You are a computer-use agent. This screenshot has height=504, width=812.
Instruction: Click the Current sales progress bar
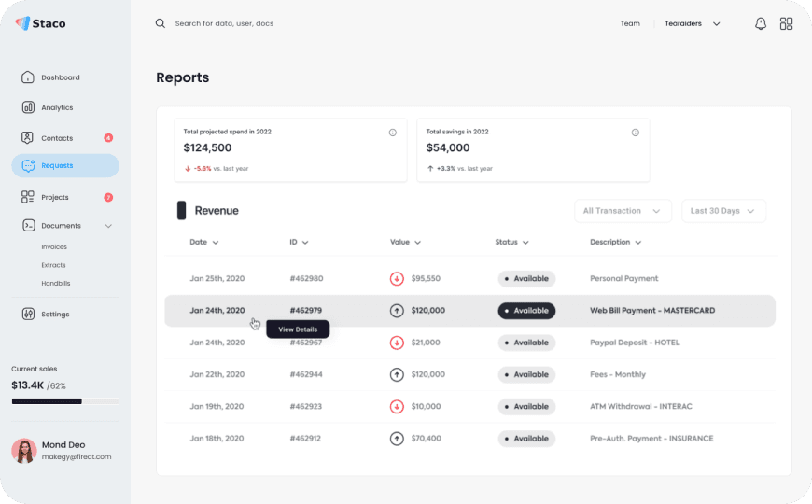(65, 401)
